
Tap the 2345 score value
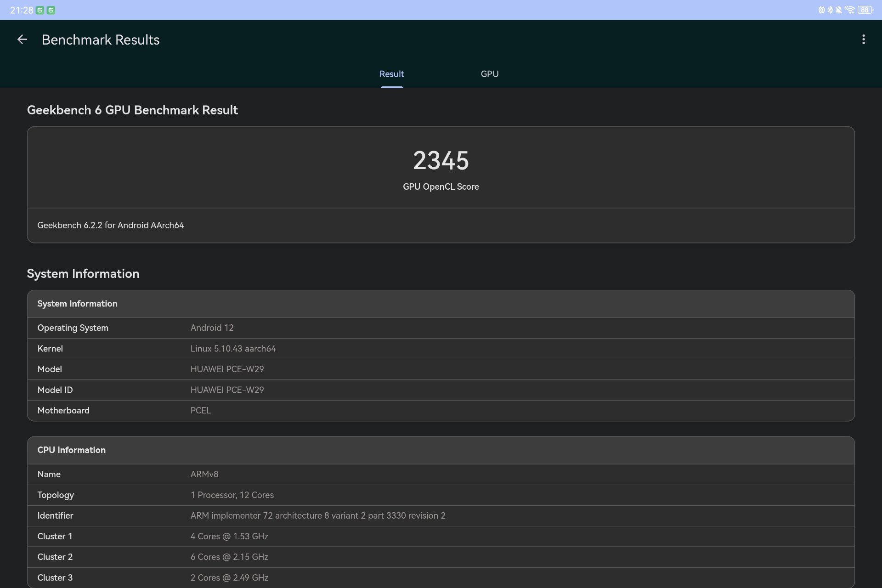(x=441, y=160)
